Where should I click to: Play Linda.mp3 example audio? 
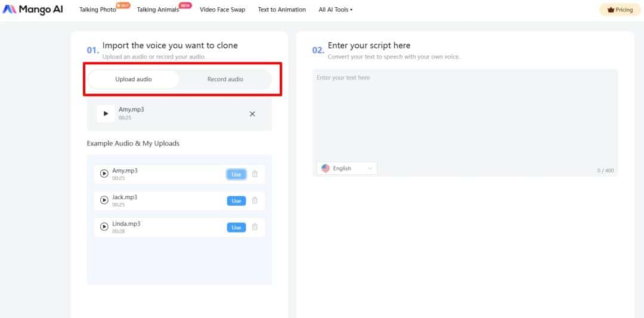click(104, 227)
